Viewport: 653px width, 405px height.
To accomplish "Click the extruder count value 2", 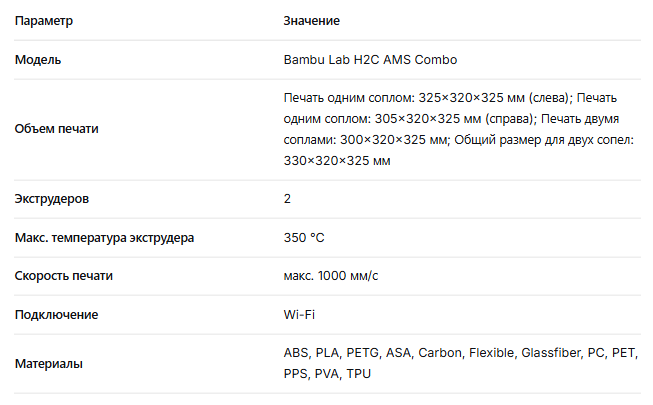I will 288,199.
